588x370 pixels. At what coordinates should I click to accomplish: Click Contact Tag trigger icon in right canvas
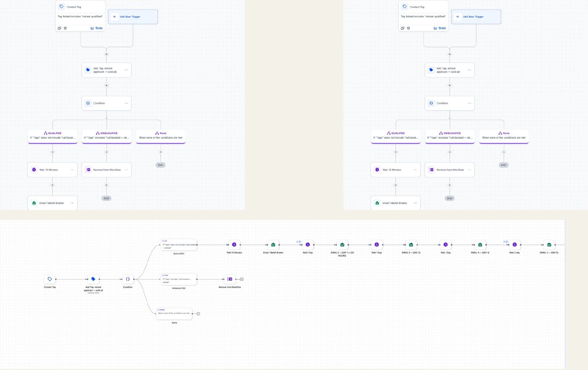tap(405, 7)
